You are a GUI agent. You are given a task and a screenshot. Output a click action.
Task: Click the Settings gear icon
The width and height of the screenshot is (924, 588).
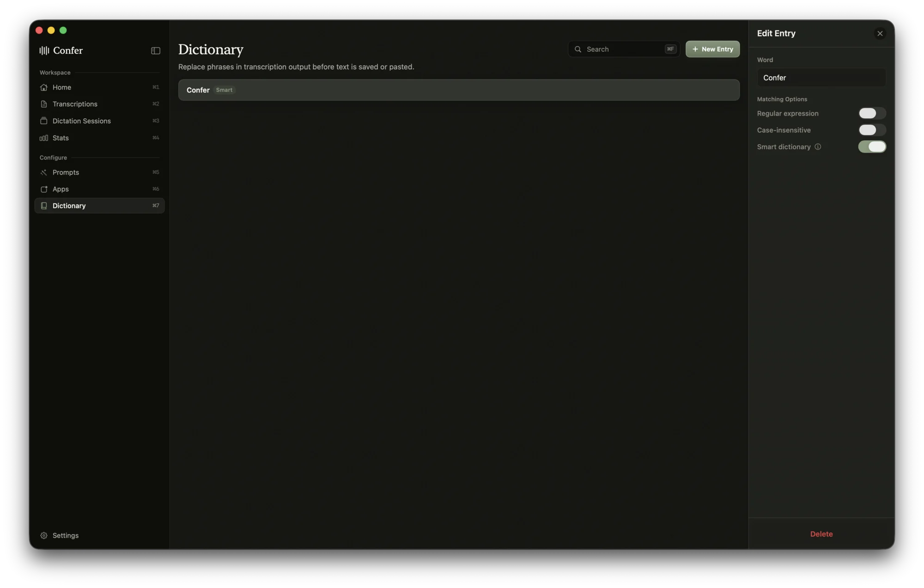(x=44, y=535)
